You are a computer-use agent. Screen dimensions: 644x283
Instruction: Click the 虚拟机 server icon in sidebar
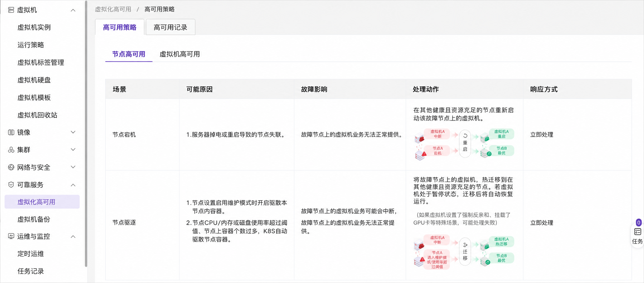(11, 10)
